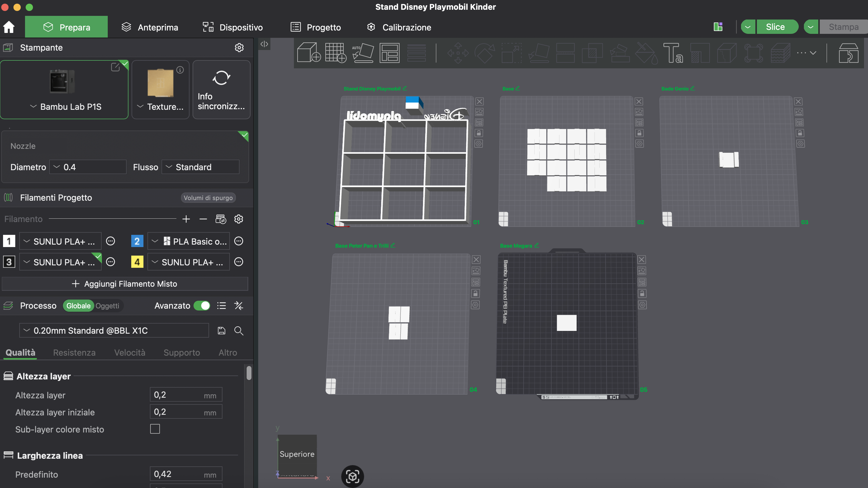Click the Add cube primitive icon
Image resolution: width=868 pixels, height=488 pixels.
coord(308,52)
